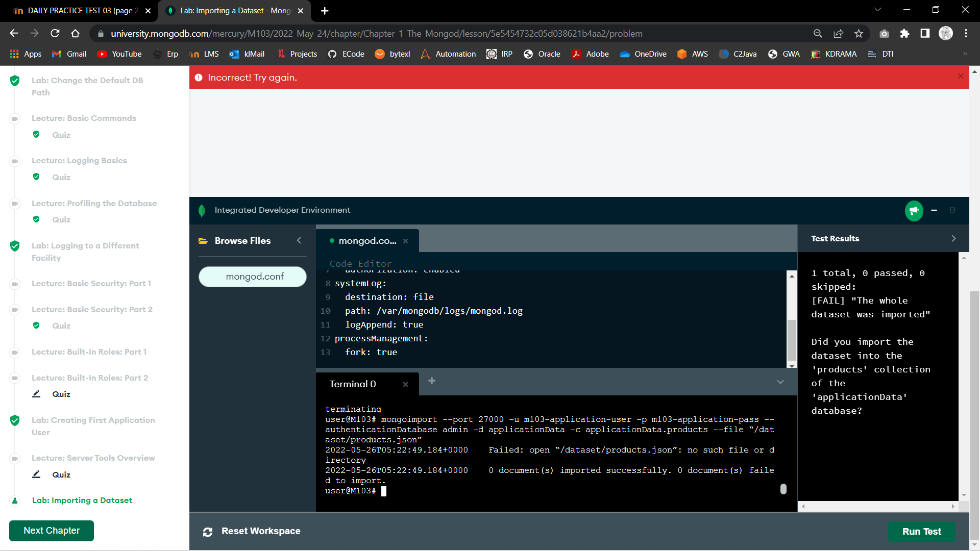The image size is (980, 551).
Task: Click the share page icon in address bar
Action: (x=838, y=34)
